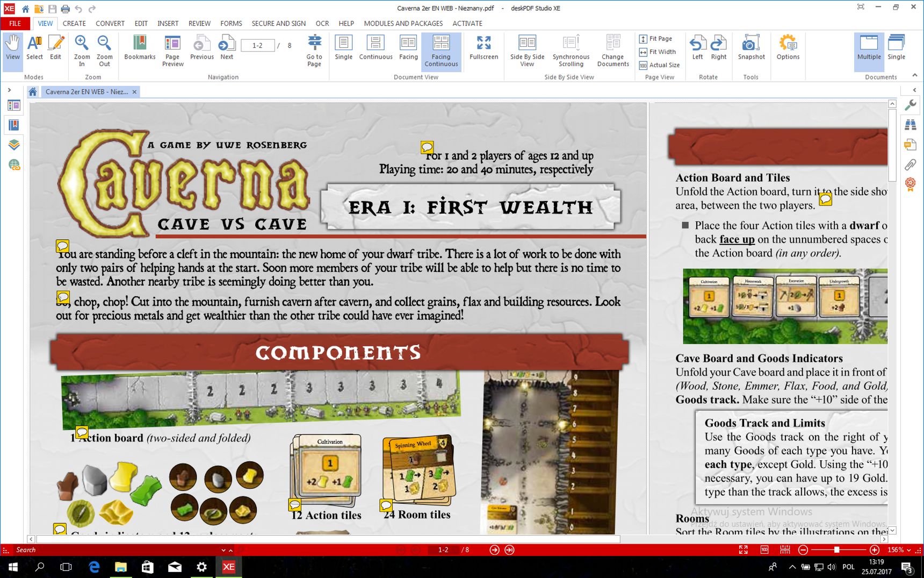
Task: Click the Zoom In magnifier
Action: [82, 51]
